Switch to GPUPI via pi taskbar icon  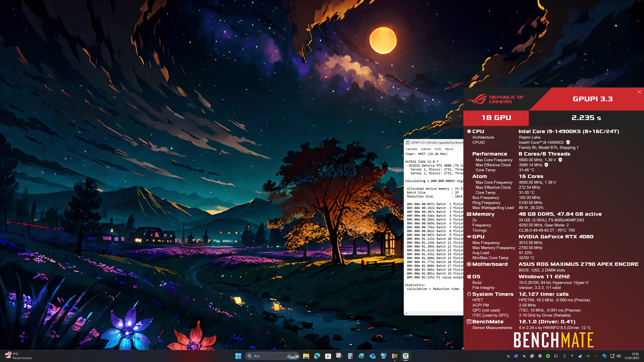tap(406, 356)
